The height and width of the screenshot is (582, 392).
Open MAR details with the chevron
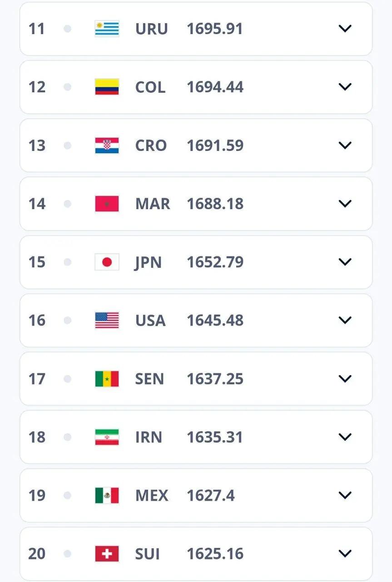[x=345, y=204]
